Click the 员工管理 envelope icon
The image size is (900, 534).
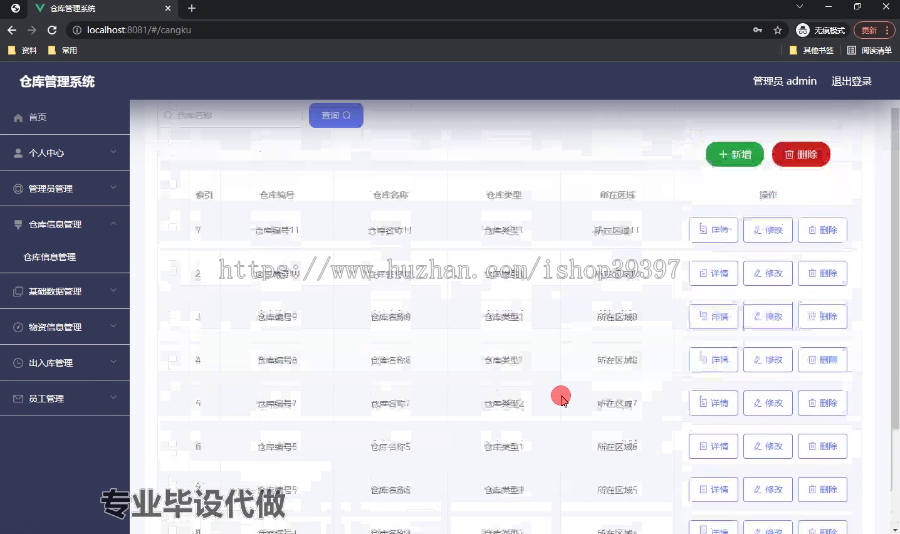18,398
